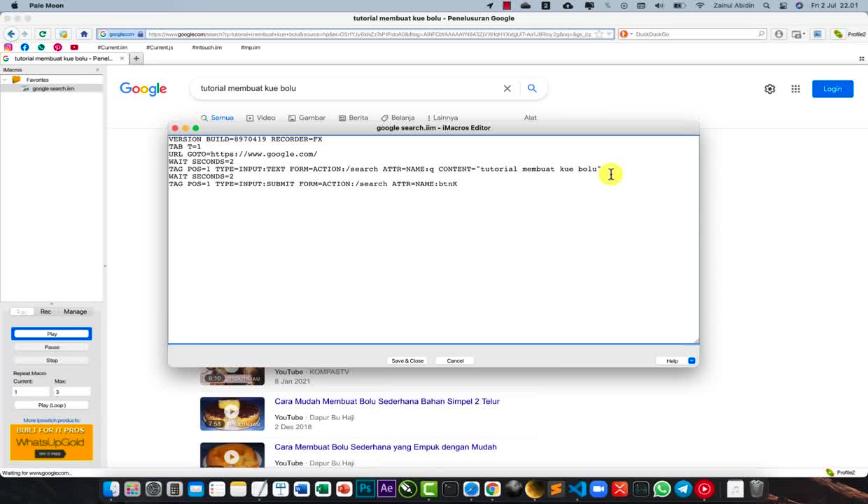This screenshot has height=504, width=868.
Task: Open 'Cara Membuat Bolu Sederhana yang Empuk' link
Action: [385, 447]
